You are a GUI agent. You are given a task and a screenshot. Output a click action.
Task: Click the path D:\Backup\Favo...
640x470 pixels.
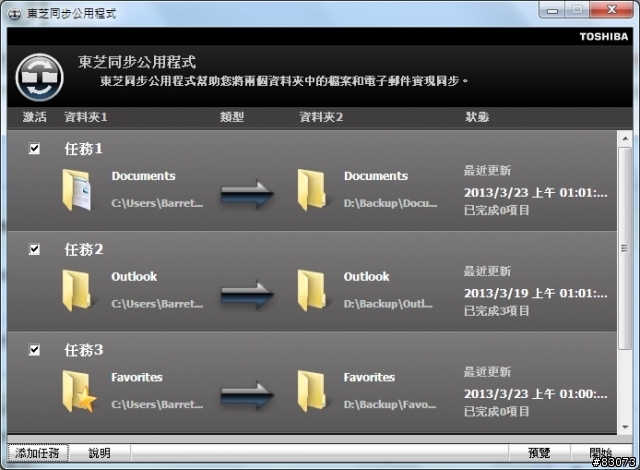[x=390, y=404]
